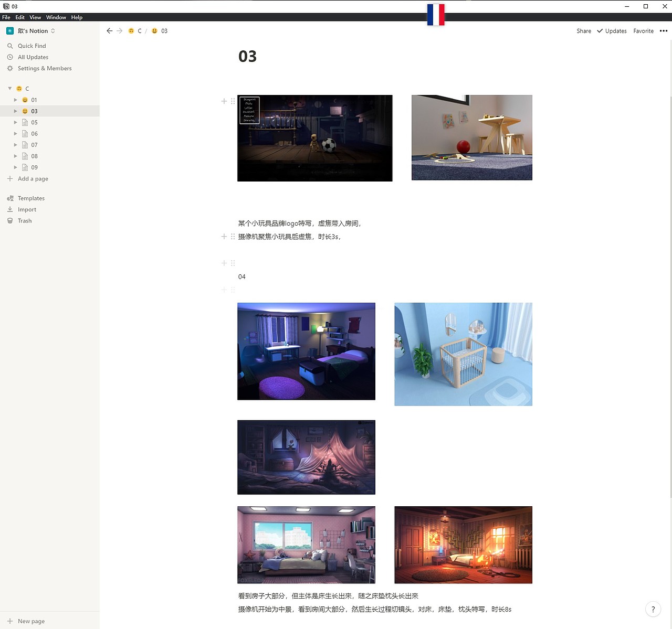Open the page options menu via the ellipsis
This screenshot has height=629, width=672.
coord(664,31)
